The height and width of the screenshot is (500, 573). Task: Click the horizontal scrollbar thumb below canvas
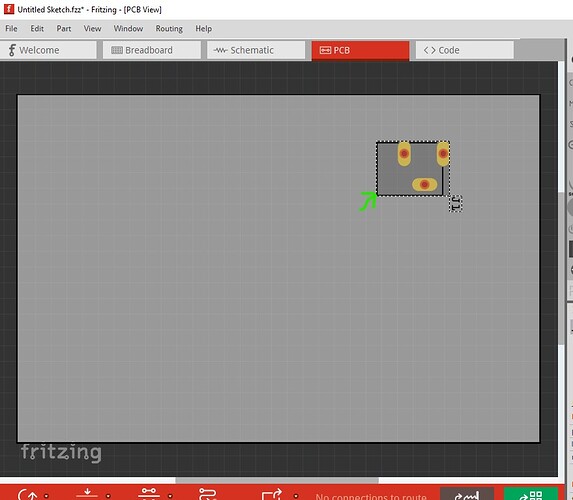[x=277, y=480]
